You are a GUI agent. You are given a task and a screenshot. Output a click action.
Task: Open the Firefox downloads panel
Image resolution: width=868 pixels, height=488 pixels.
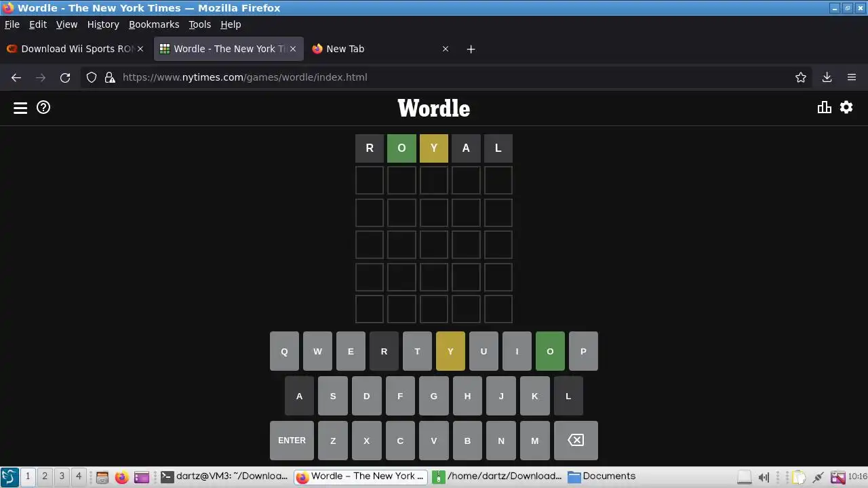827,77
